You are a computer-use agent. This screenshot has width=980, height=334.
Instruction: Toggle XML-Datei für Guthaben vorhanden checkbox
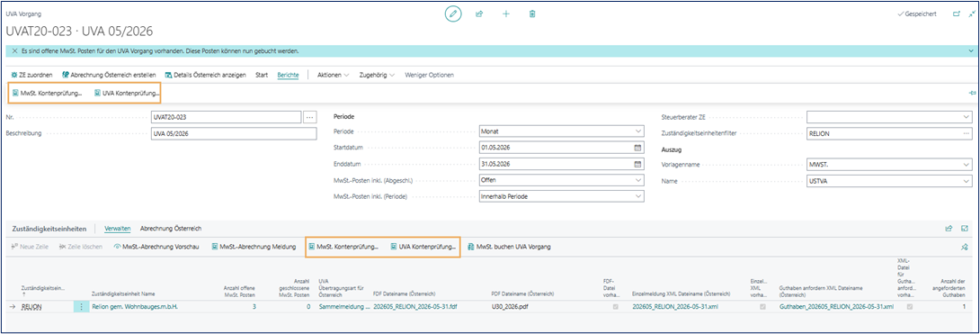click(x=909, y=307)
